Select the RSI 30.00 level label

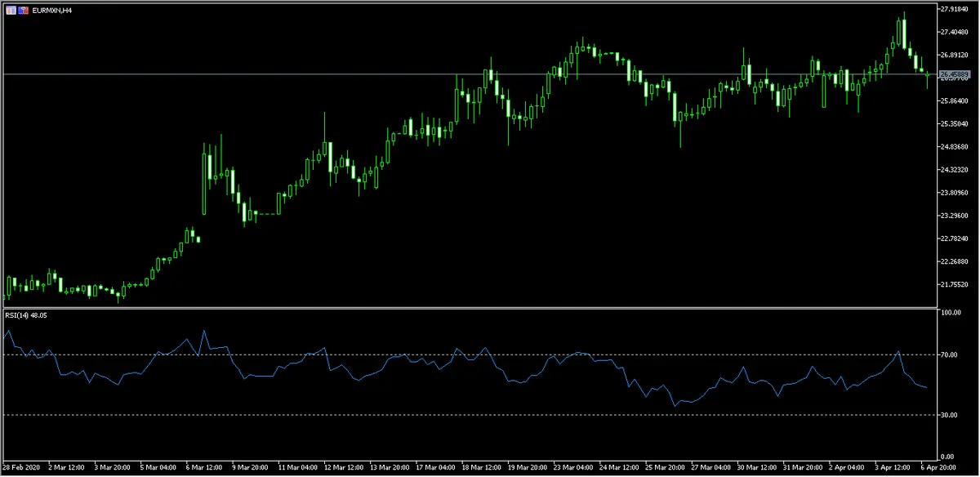[951, 415]
